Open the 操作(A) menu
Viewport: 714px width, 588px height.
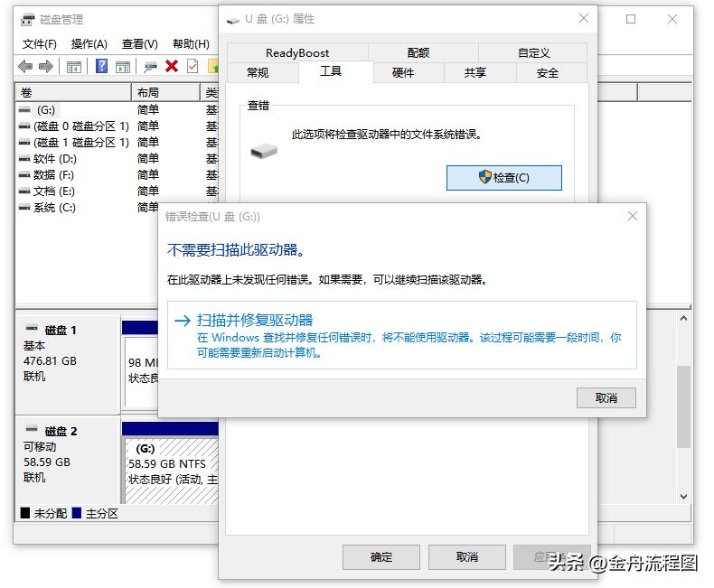89,44
